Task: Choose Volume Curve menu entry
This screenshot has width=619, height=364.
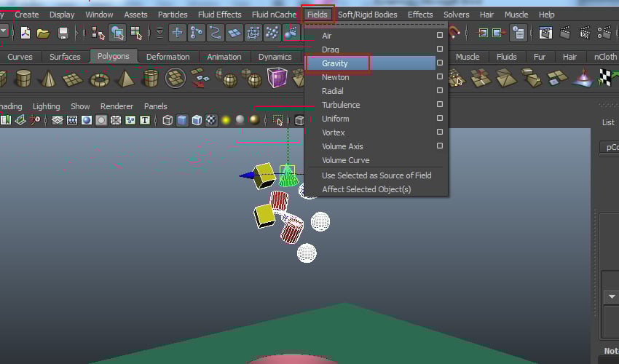Action: [345, 160]
